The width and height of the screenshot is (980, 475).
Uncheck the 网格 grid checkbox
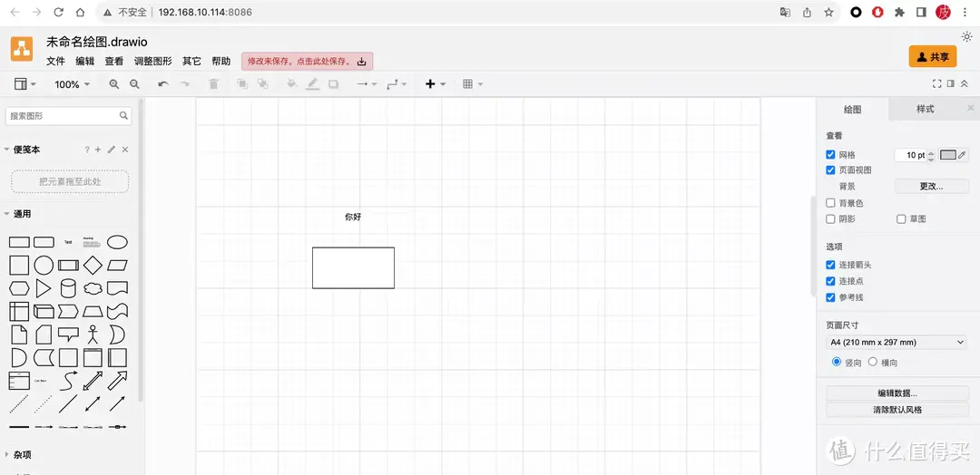pyautogui.click(x=830, y=155)
